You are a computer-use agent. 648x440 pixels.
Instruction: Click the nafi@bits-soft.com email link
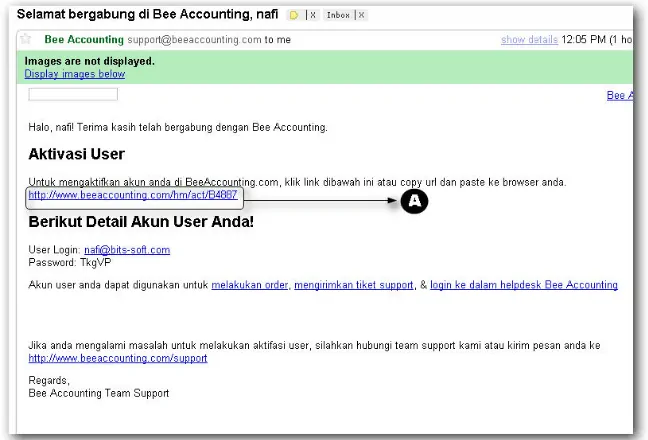tap(127, 250)
